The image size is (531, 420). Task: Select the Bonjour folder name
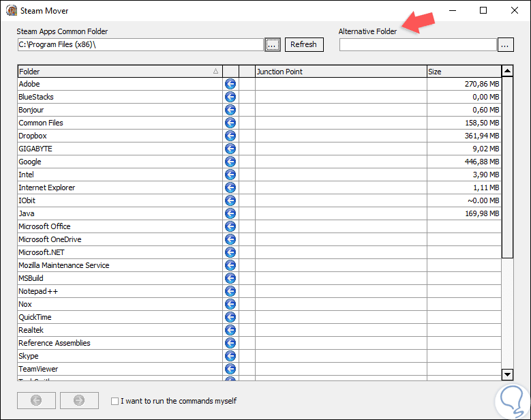[x=31, y=110]
